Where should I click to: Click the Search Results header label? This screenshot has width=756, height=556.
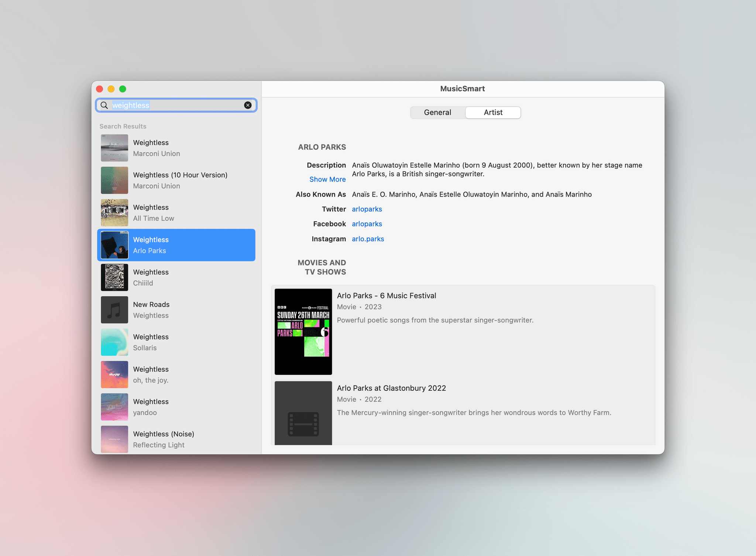(123, 126)
